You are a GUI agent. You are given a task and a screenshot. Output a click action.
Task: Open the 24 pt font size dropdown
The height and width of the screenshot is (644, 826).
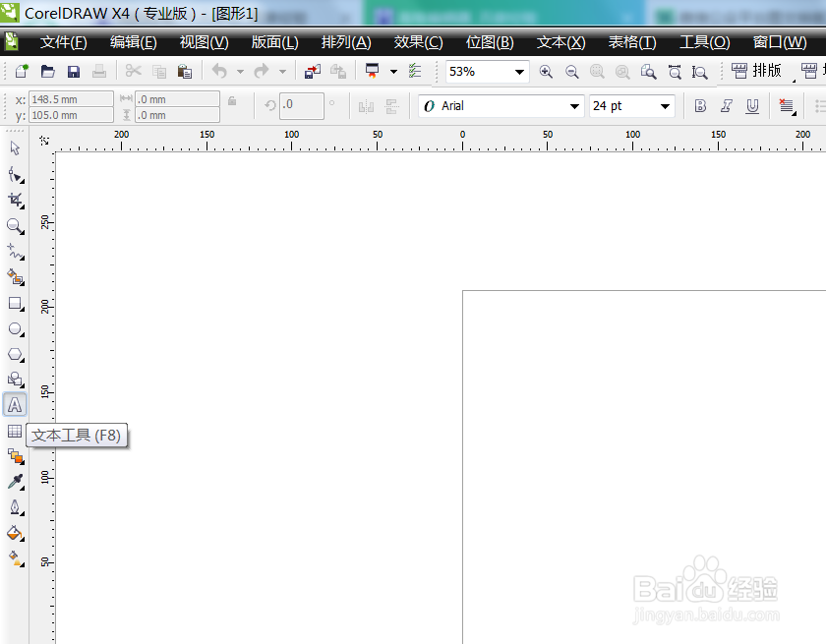coord(666,106)
